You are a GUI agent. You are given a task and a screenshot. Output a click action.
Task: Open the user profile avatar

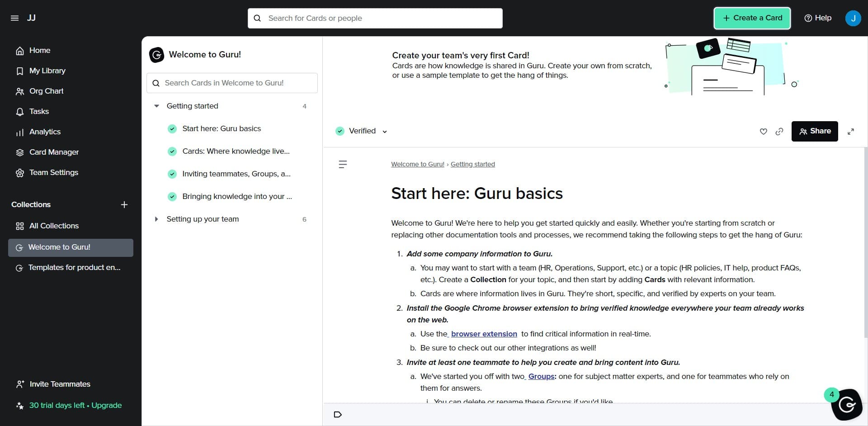pos(853,18)
